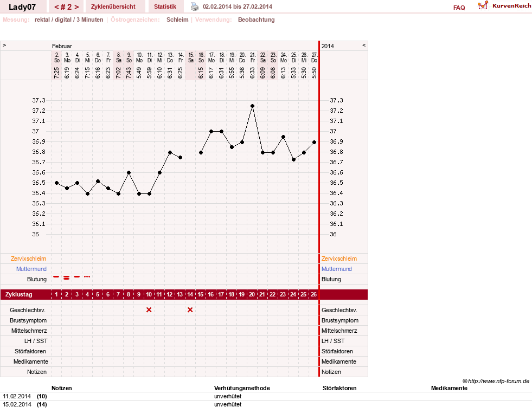
Task: Click the orange Zervixschleim label on left
Action: [29, 259]
